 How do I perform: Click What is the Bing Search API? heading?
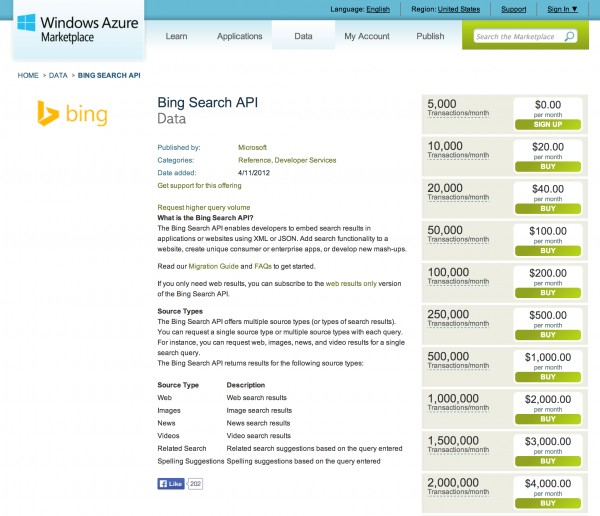(205, 218)
